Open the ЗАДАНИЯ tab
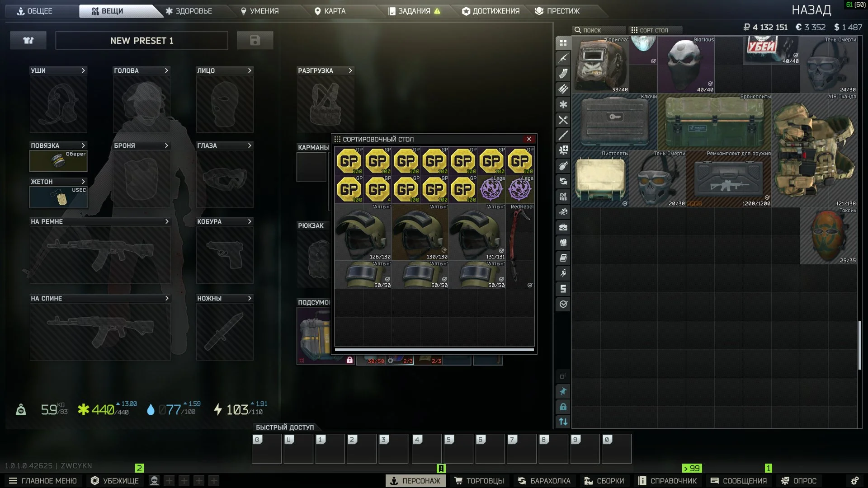Image resolution: width=868 pixels, height=488 pixels. click(414, 11)
